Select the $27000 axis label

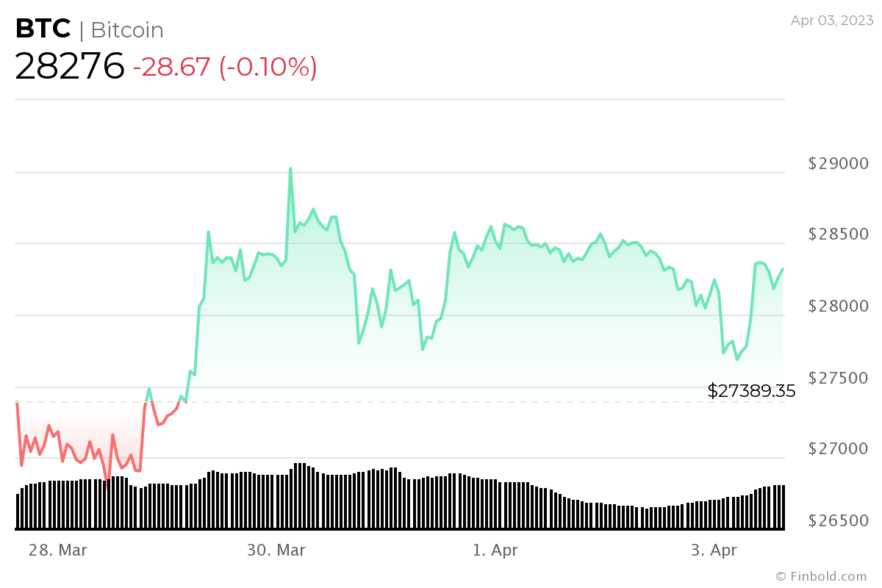(836, 449)
